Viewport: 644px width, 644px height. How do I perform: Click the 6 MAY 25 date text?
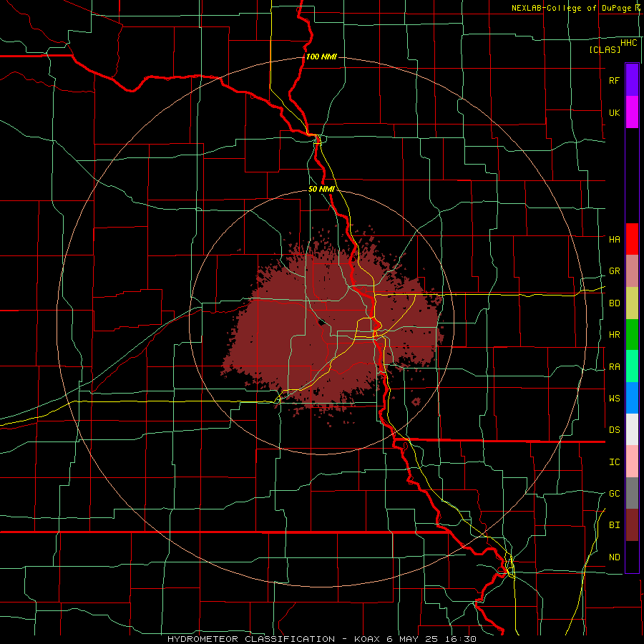click(414, 639)
